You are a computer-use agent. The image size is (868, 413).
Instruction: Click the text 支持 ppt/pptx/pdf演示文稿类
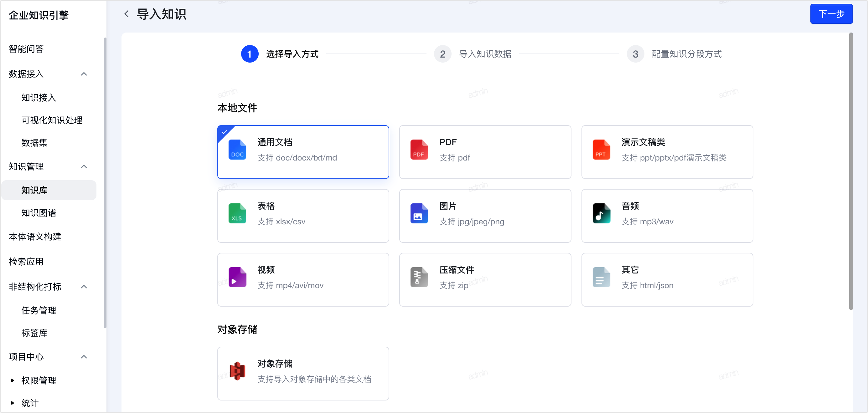674,157
